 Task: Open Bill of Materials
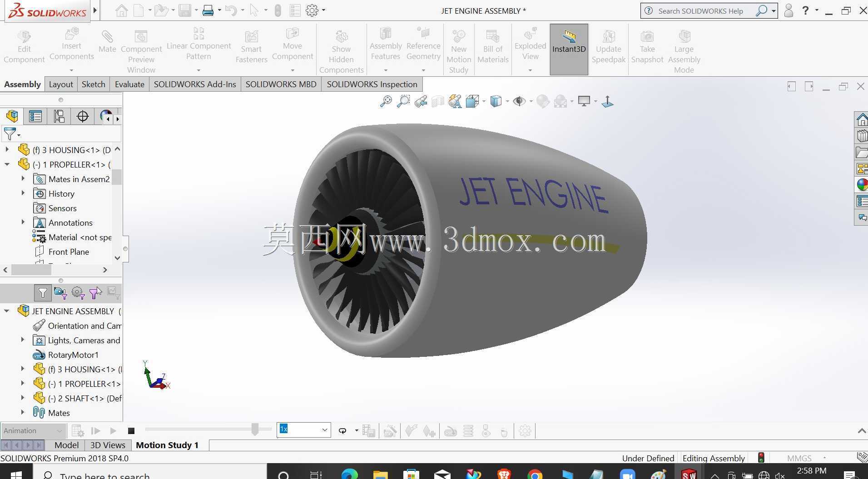[x=493, y=47]
